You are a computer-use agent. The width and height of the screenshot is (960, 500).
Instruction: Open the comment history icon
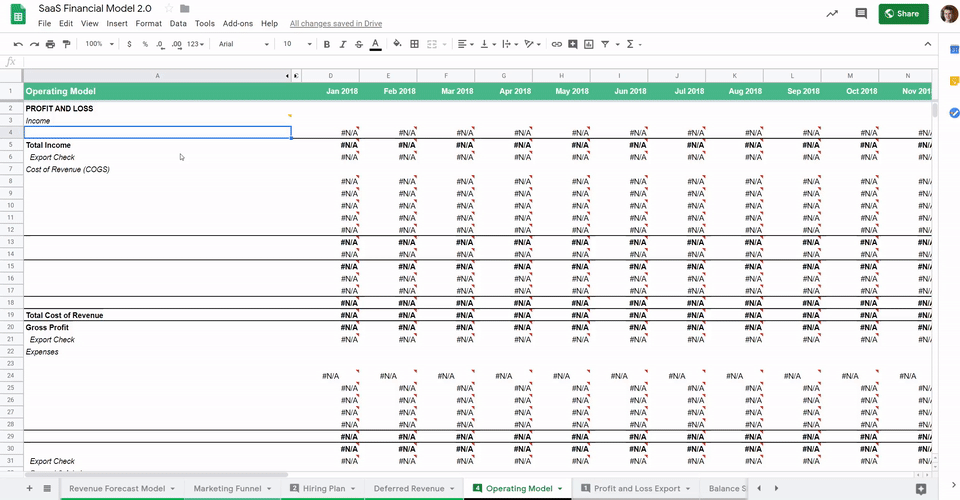(x=861, y=14)
